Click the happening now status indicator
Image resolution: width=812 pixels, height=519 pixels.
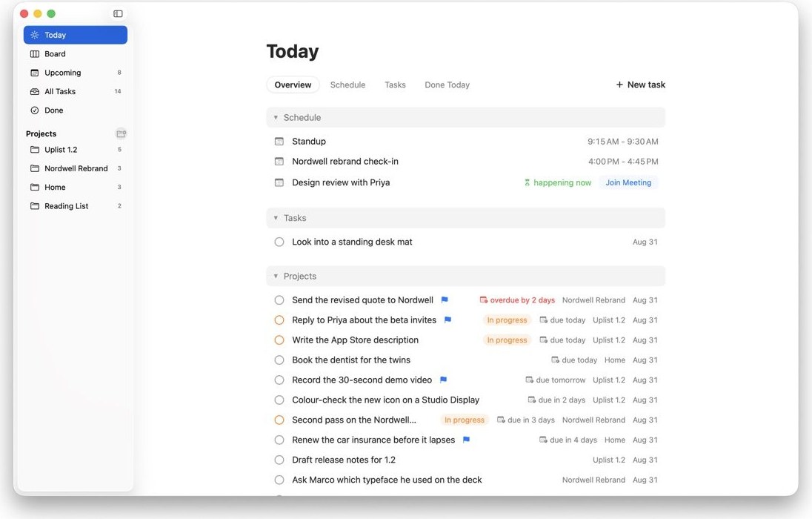tap(557, 182)
